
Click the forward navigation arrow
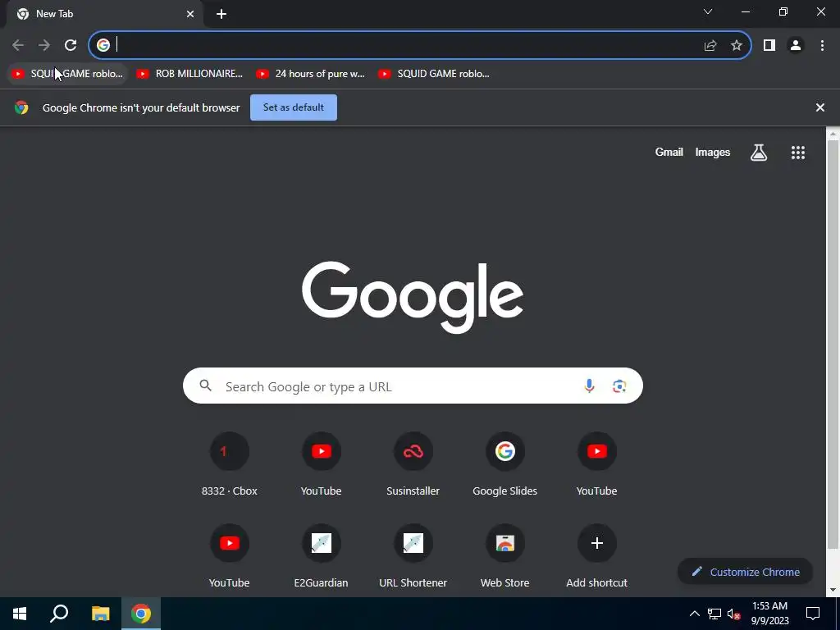coord(44,45)
